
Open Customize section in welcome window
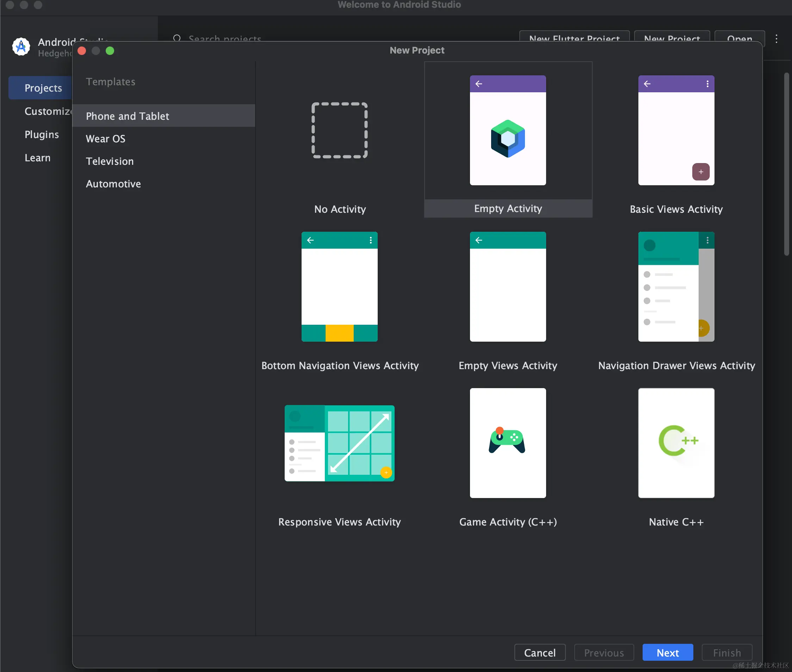coord(48,111)
